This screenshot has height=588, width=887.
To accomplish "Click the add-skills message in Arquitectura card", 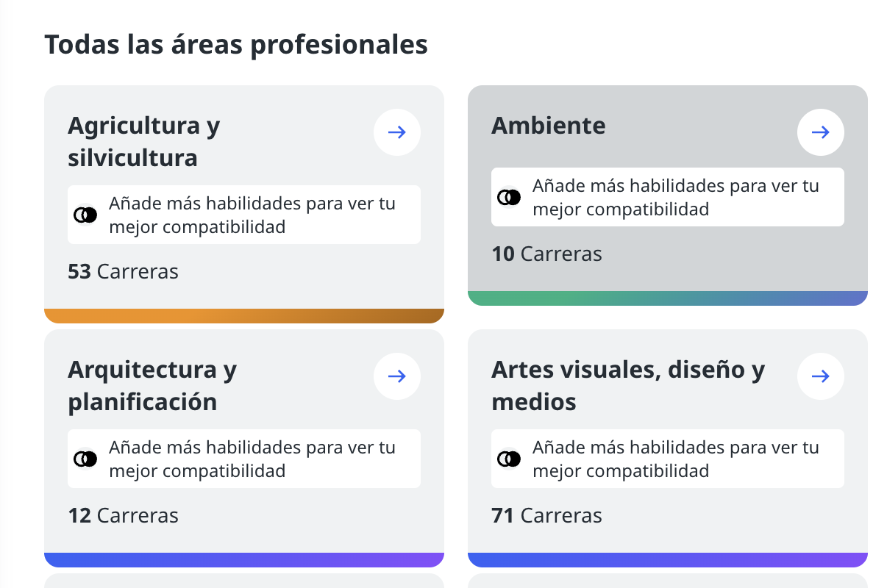I will pyautogui.click(x=252, y=459).
